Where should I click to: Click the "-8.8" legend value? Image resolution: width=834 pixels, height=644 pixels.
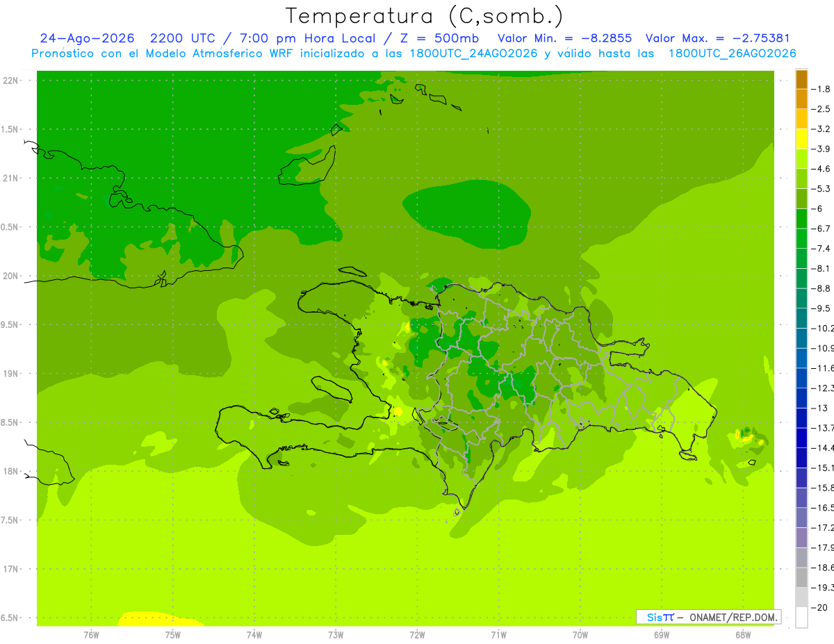coord(821,288)
